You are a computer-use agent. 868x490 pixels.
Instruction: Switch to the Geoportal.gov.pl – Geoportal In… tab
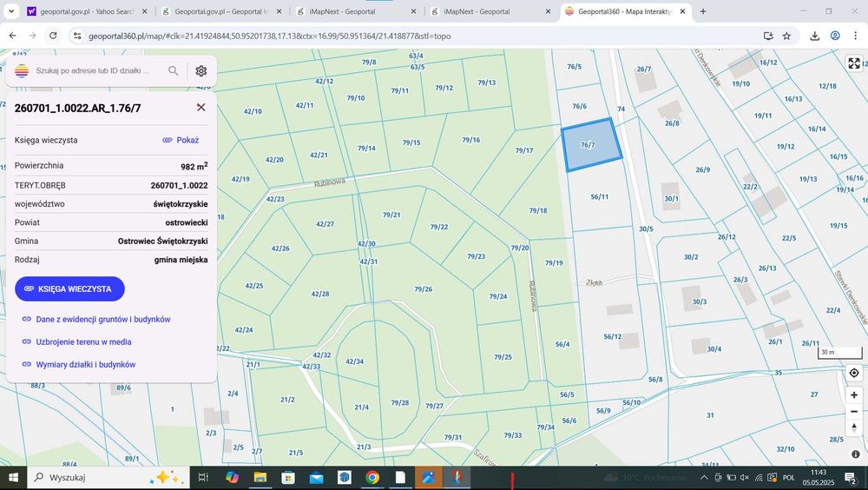point(220,11)
